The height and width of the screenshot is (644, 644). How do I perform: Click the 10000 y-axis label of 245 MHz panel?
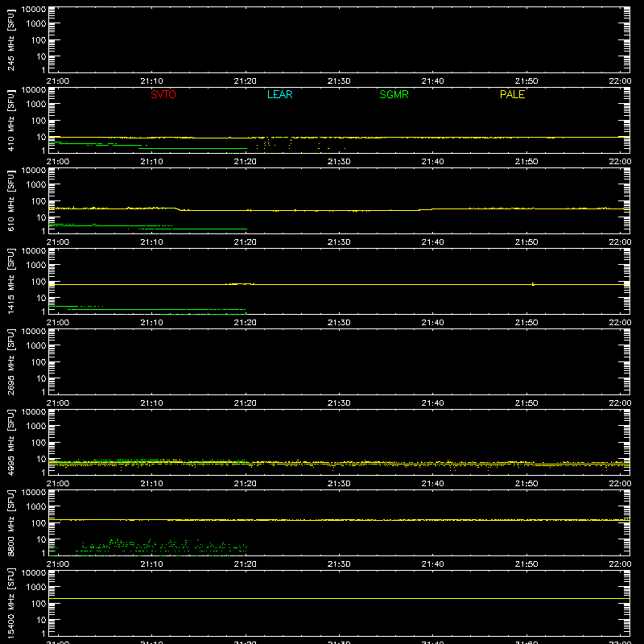[x=34, y=10]
